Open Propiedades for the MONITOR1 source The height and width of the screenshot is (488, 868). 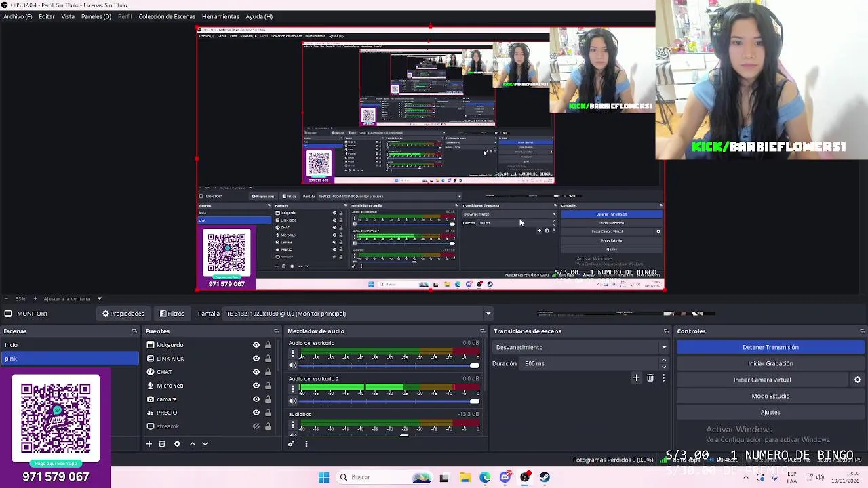(123, 314)
